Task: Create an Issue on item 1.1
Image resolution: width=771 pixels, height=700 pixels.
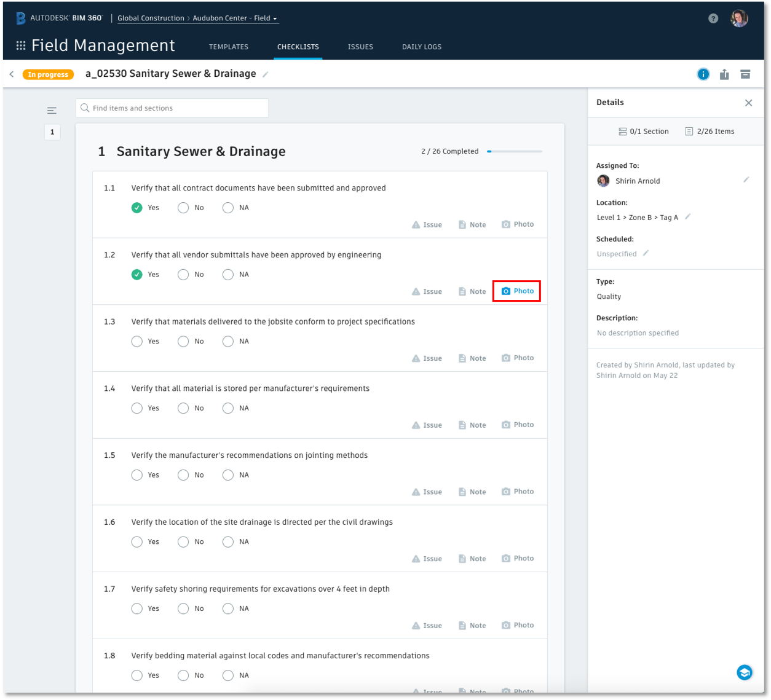Action: point(427,224)
